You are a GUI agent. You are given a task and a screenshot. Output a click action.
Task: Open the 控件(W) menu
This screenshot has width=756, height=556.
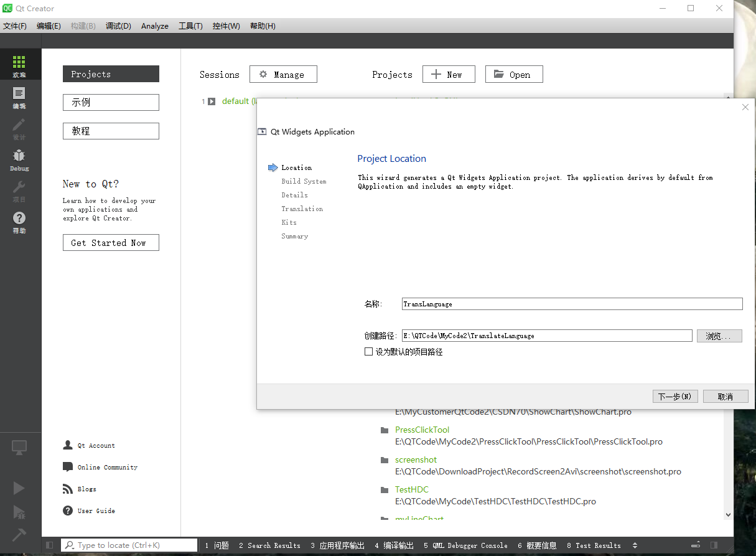coord(226,26)
